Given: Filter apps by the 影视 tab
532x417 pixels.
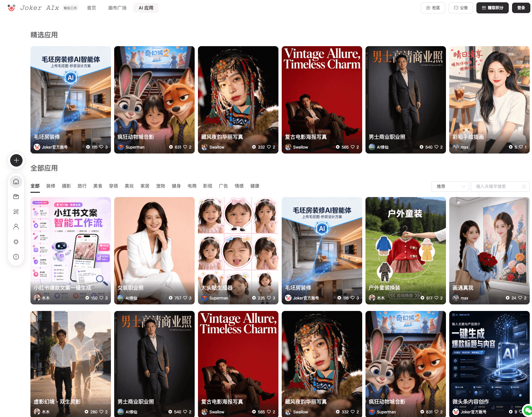Looking at the screenshot, I should pyautogui.click(x=208, y=186).
